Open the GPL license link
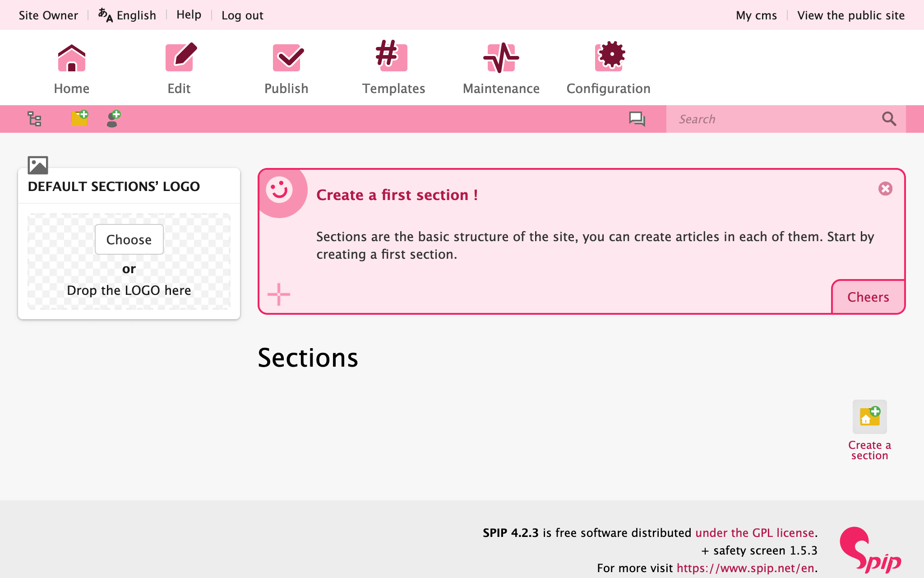This screenshot has height=578, width=924. tap(754, 533)
